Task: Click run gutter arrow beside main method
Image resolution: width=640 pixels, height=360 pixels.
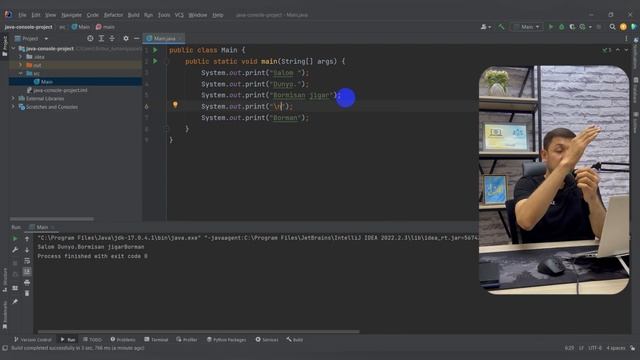Action: click(155, 61)
